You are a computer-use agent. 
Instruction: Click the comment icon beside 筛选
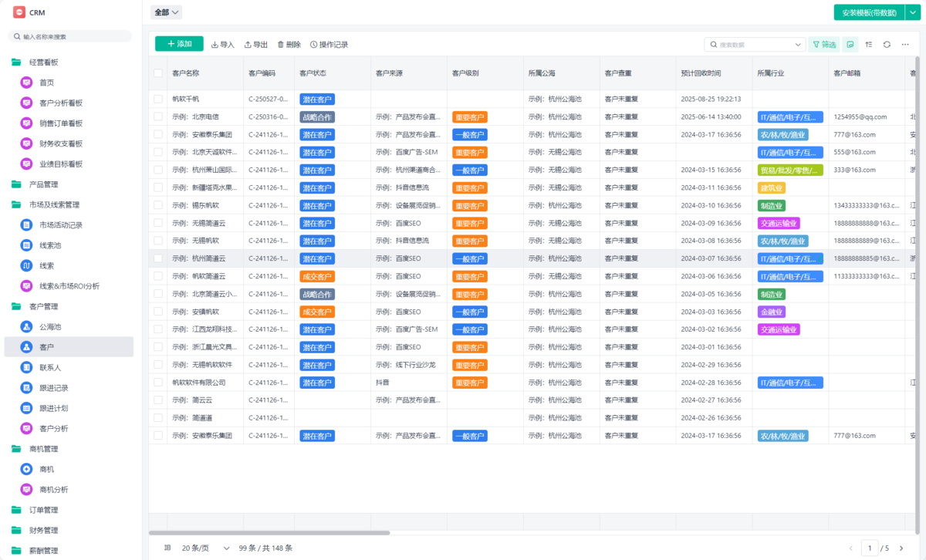click(x=850, y=45)
